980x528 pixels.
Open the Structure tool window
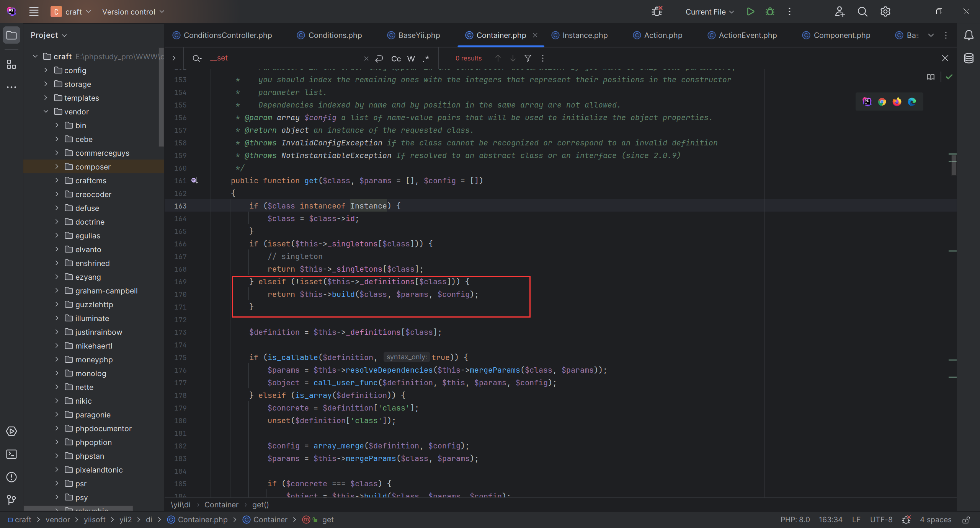pyautogui.click(x=11, y=65)
